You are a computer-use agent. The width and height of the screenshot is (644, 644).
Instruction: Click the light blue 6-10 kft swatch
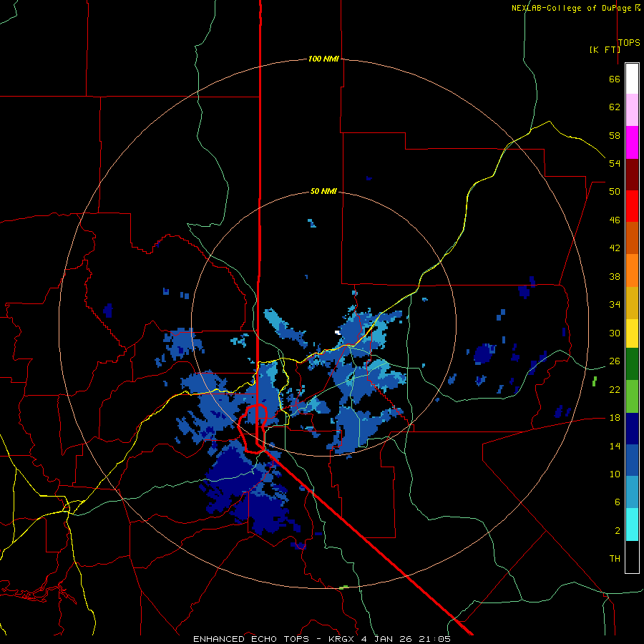(x=632, y=492)
